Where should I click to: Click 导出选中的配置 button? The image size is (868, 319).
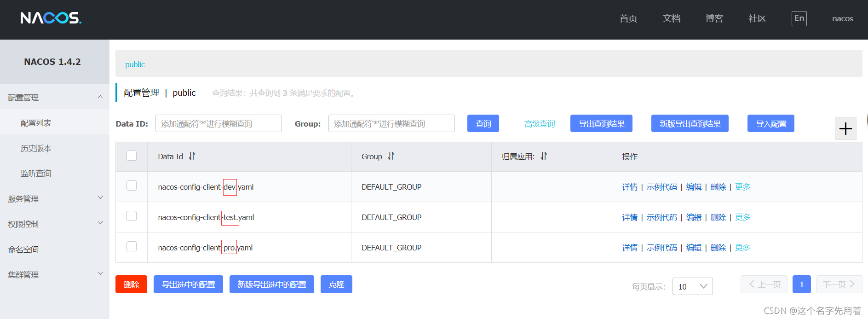(188, 284)
